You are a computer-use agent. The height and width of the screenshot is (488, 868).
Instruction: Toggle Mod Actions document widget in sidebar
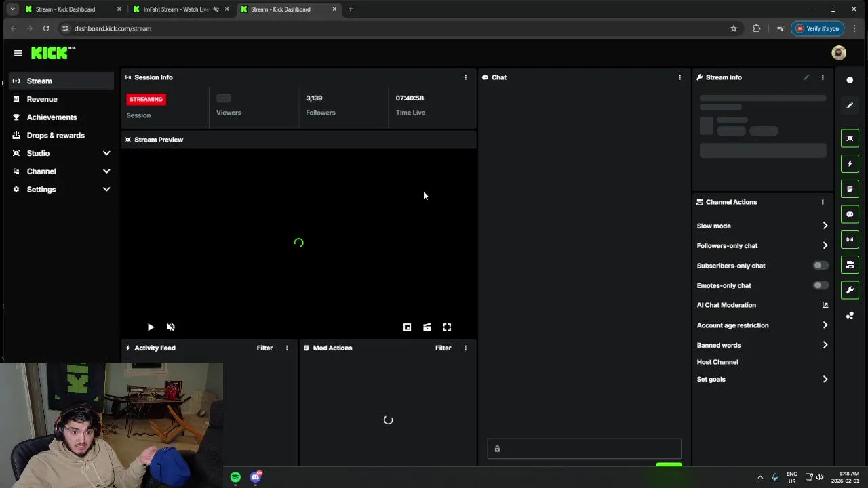coord(850,188)
